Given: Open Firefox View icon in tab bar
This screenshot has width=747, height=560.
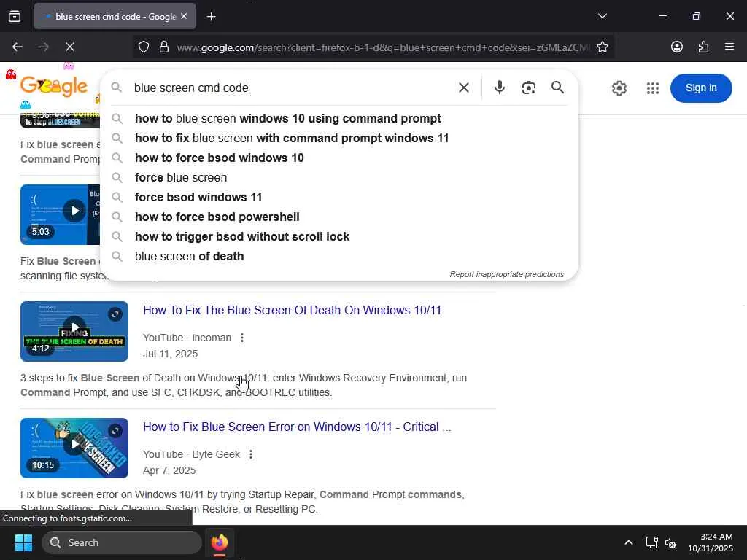Looking at the screenshot, I should coord(15,16).
